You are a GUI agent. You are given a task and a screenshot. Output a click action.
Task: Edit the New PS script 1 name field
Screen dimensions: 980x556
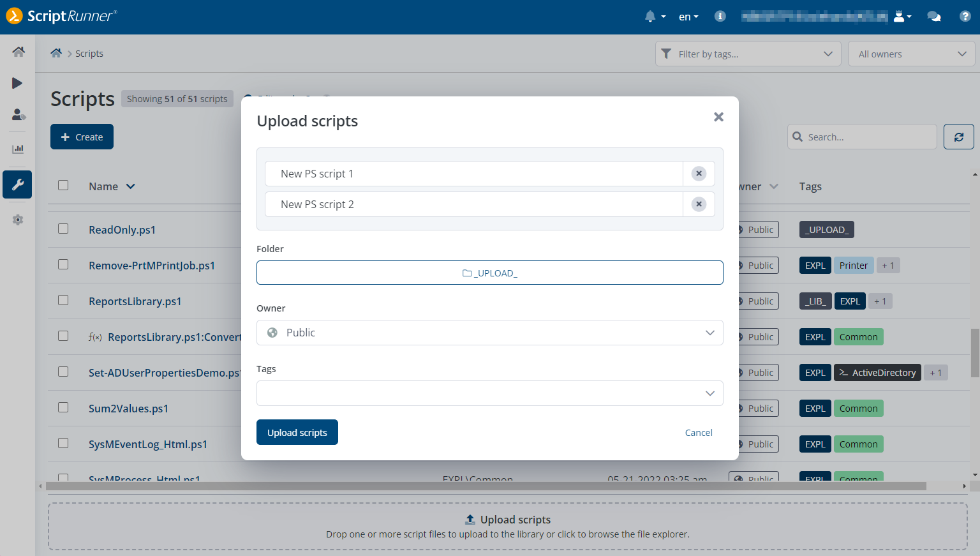(x=474, y=174)
